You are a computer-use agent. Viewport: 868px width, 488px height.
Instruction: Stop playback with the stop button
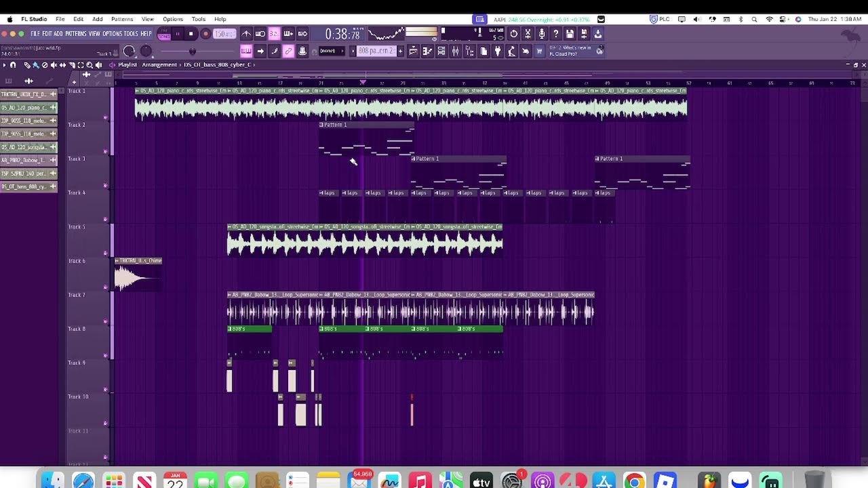click(x=191, y=33)
